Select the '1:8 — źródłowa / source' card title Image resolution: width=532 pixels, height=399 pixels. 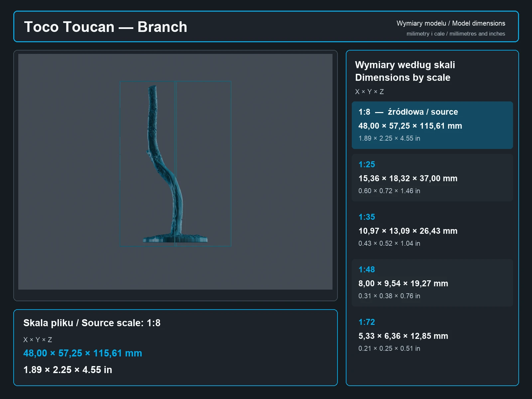point(408,112)
